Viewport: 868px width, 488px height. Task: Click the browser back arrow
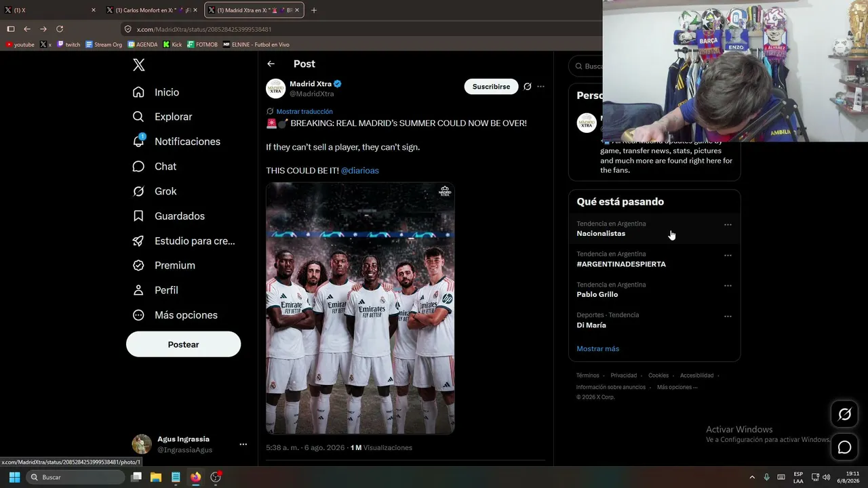click(x=27, y=29)
